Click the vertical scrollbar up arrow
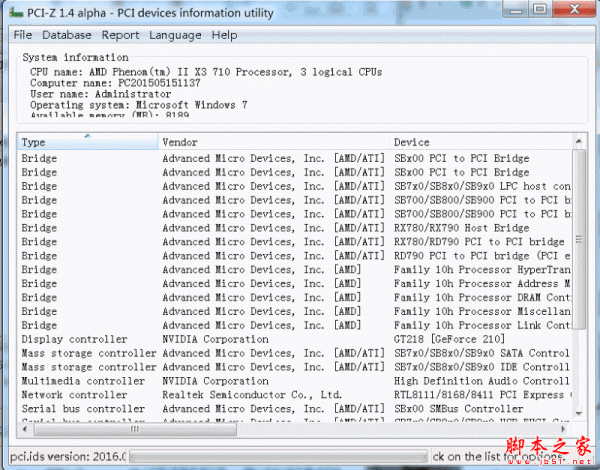 tap(579, 141)
